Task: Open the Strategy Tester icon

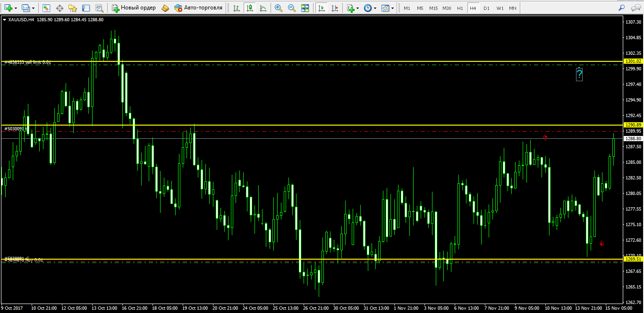Action: tap(99, 8)
